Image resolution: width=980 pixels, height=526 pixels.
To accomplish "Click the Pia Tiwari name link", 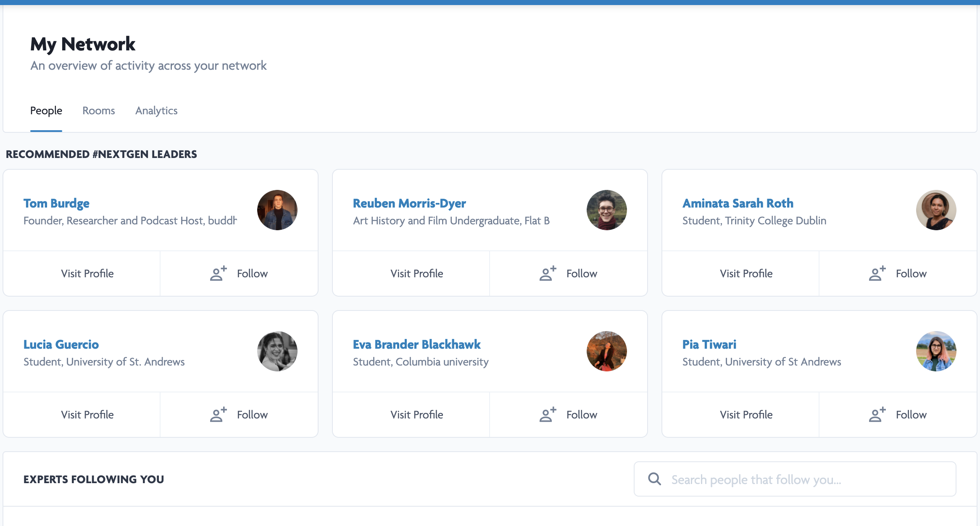I will pos(709,345).
